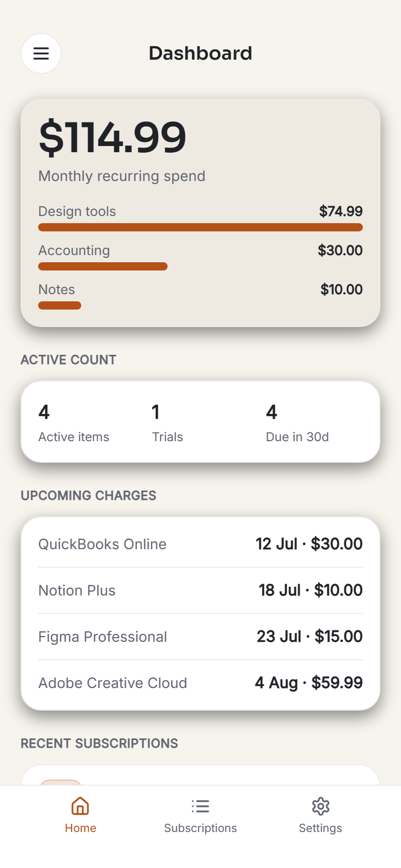This screenshot has width=401, height=868.
Task: Open the partially visible recent subscription card
Action: pyautogui.click(x=200, y=775)
